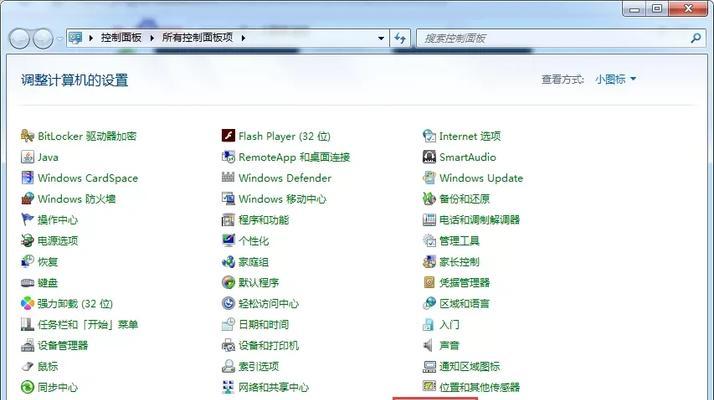Open the 任务栏和「开始」菜单 icon
The height and width of the screenshot is (400, 714).
[x=28, y=324]
